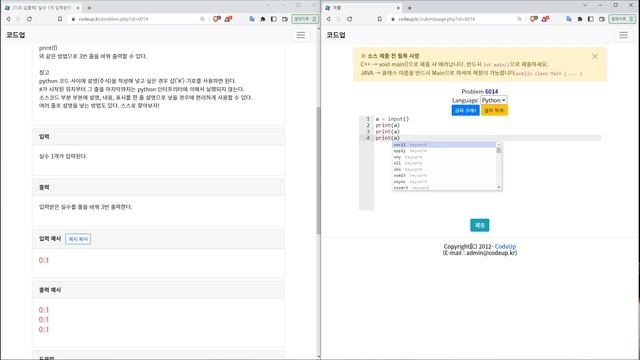640x360 pixels.
Task: Open the translate extension in the right window
Action: click(569, 19)
